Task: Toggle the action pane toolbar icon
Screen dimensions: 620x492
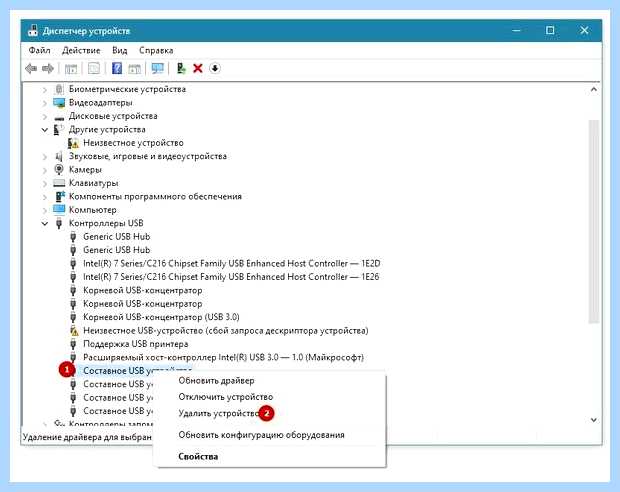Action: point(134,68)
